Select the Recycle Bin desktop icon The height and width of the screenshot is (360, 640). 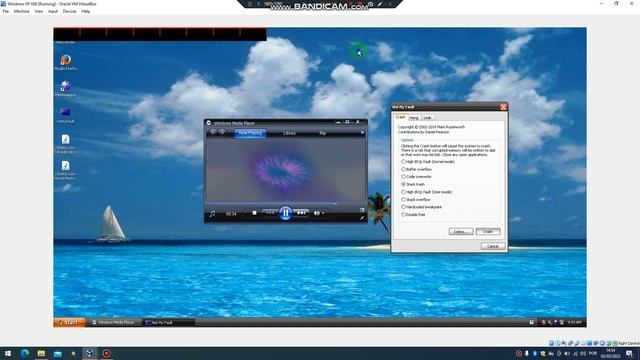[x=65, y=42]
